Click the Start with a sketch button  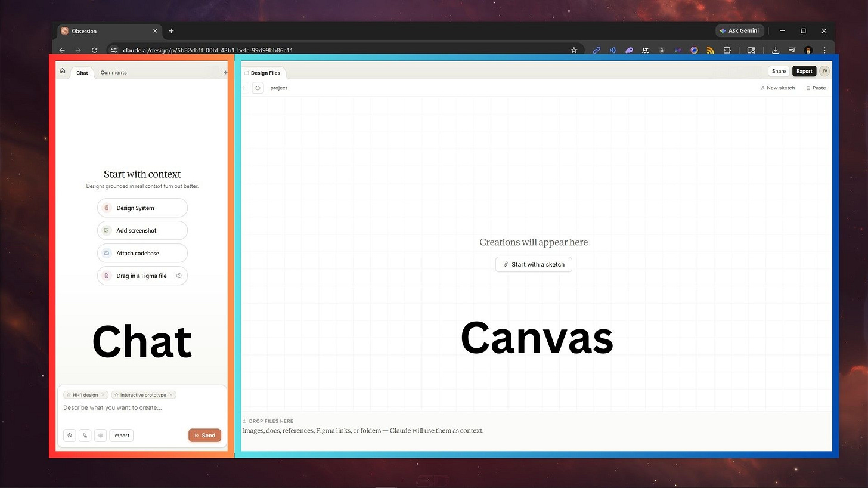pyautogui.click(x=534, y=264)
